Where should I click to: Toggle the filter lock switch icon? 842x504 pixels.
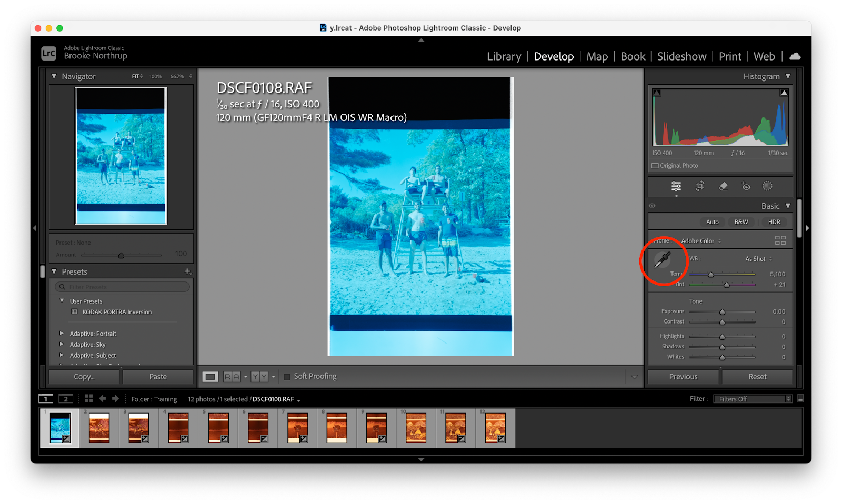pyautogui.click(x=800, y=399)
